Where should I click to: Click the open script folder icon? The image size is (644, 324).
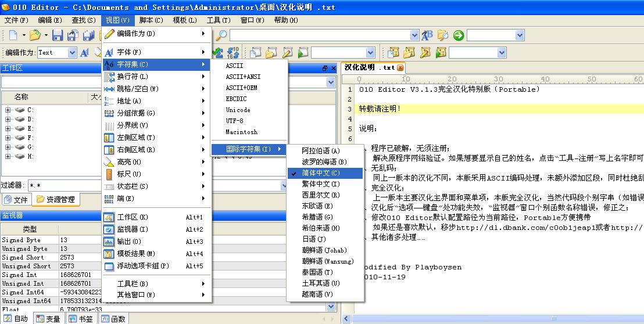[x=271, y=52]
